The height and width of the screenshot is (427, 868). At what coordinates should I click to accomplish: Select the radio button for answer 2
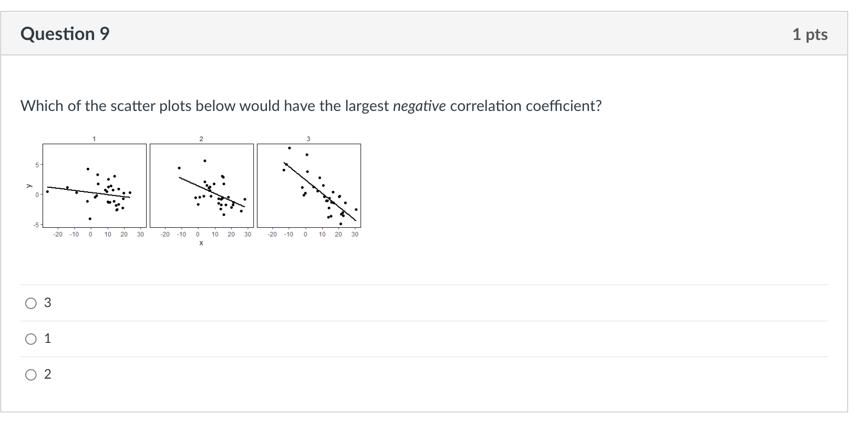point(32,374)
